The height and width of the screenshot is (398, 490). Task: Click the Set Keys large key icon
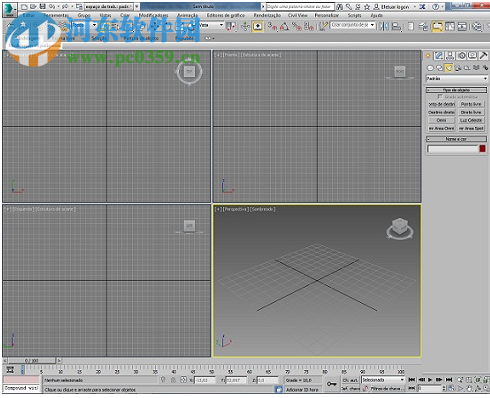[x=331, y=384]
